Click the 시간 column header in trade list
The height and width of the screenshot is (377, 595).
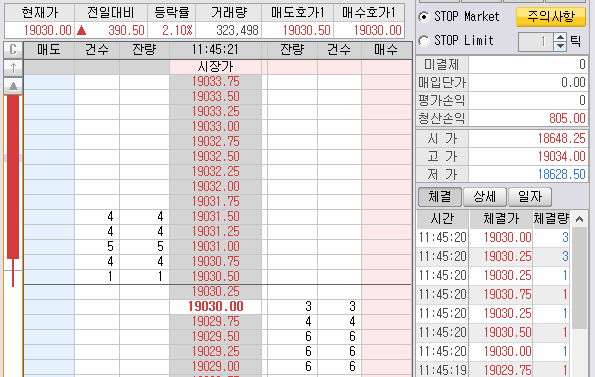(442, 219)
